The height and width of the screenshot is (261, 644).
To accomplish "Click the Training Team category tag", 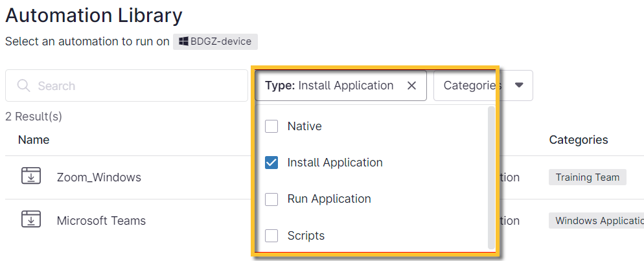I will pyautogui.click(x=587, y=177).
